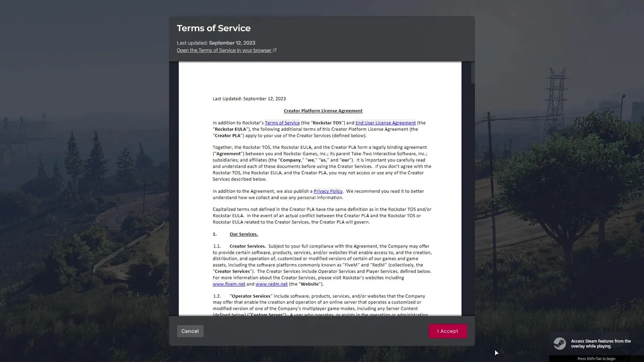Screen dimensions: 644x362
Task: Visit the www.fivem.net link
Action: (229, 284)
